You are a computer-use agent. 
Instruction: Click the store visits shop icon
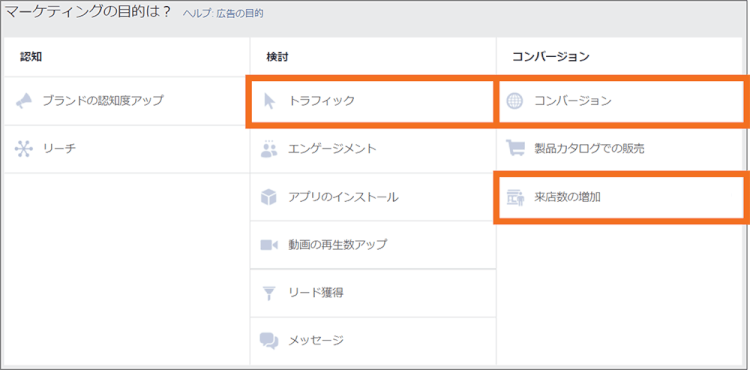[516, 197]
